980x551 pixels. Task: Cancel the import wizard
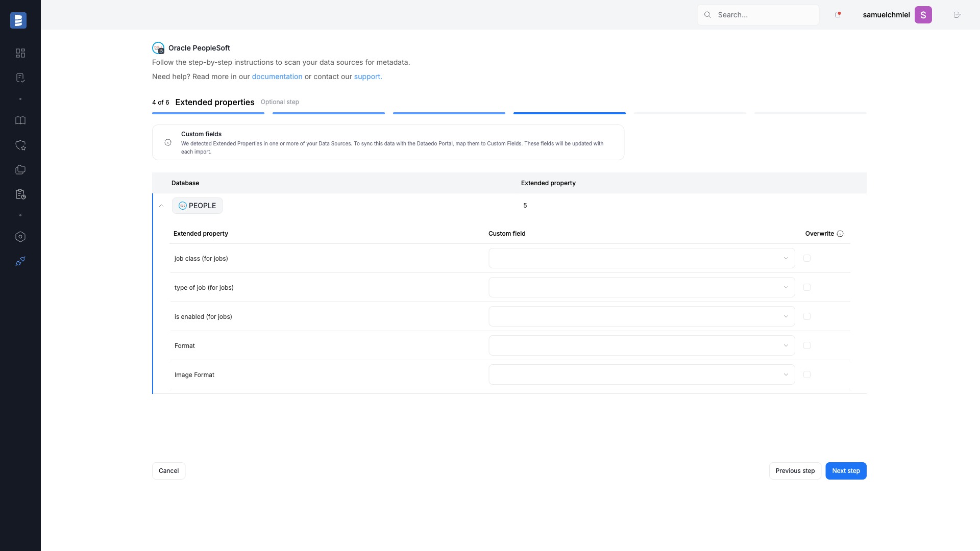tap(168, 471)
